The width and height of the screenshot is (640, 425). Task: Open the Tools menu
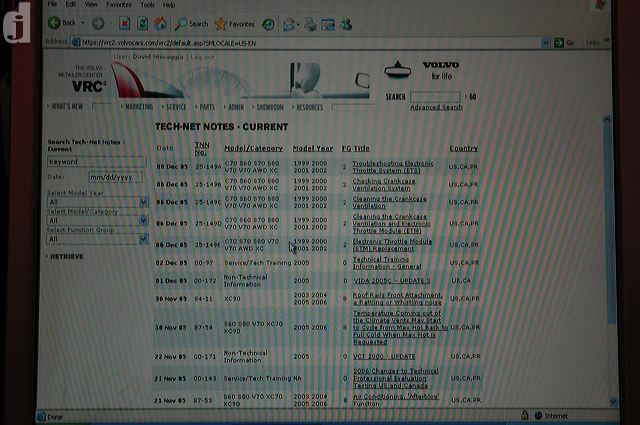click(147, 5)
